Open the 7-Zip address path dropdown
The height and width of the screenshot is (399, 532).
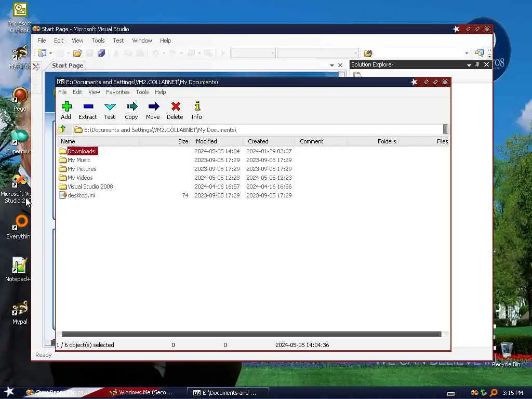445,129
